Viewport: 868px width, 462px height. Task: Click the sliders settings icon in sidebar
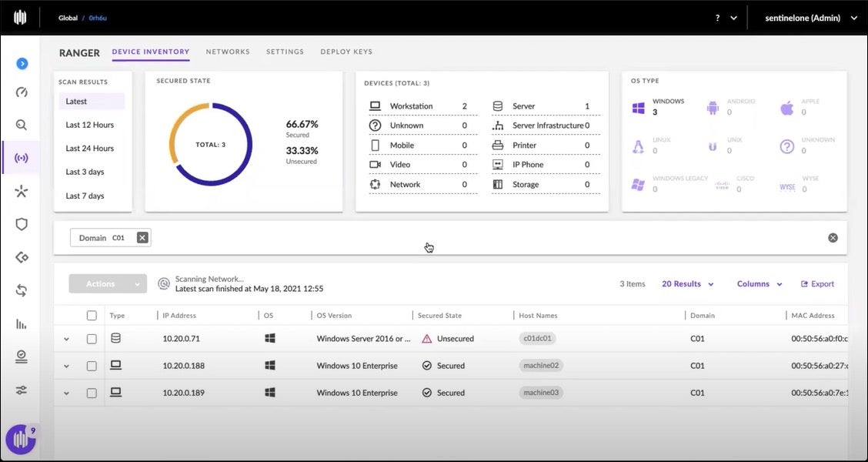click(x=22, y=390)
